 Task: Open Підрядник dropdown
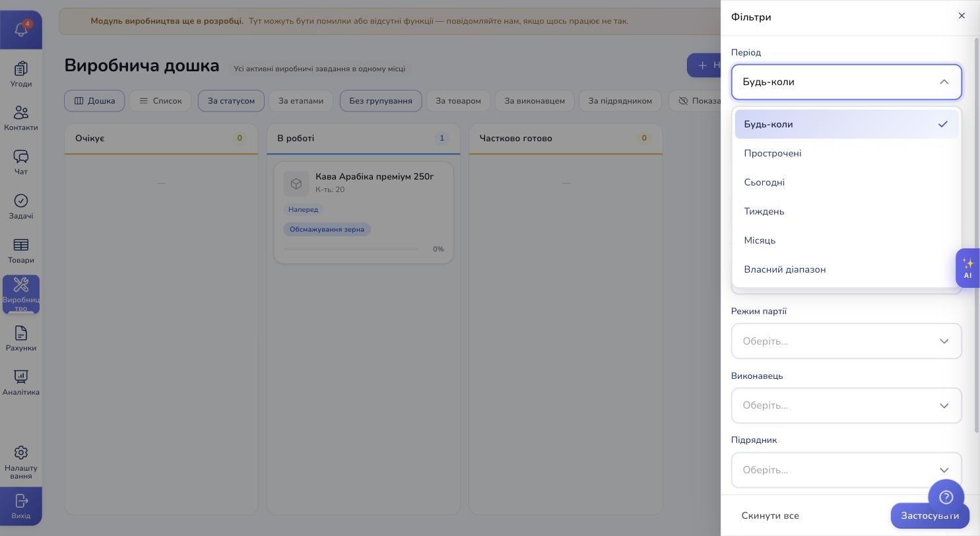[x=847, y=470]
